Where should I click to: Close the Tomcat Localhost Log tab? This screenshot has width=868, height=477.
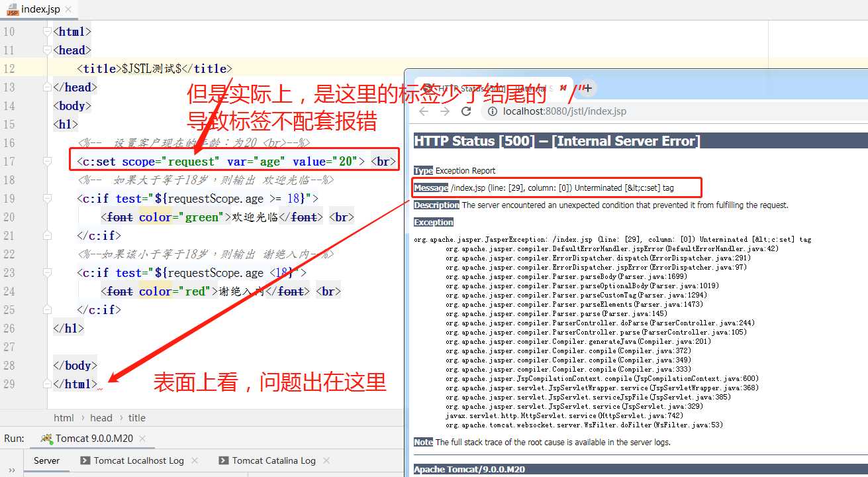click(195, 460)
